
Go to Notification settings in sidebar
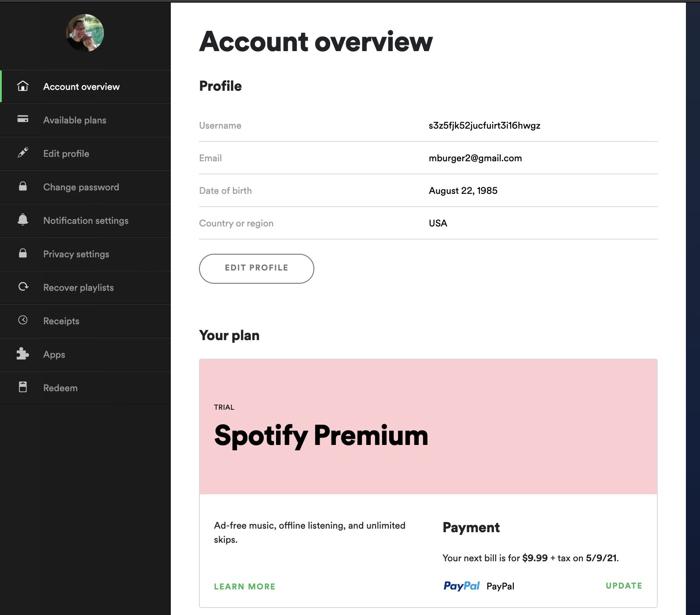point(86,221)
